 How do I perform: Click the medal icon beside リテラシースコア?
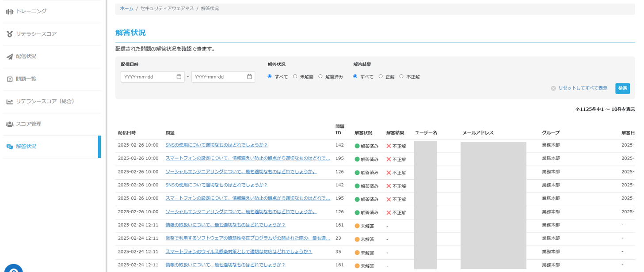pyautogui.click(x=9, y=34)
